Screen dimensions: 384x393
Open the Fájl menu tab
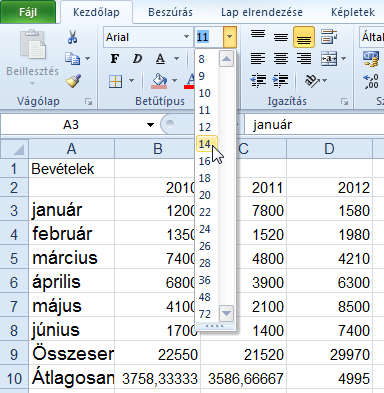28,12
